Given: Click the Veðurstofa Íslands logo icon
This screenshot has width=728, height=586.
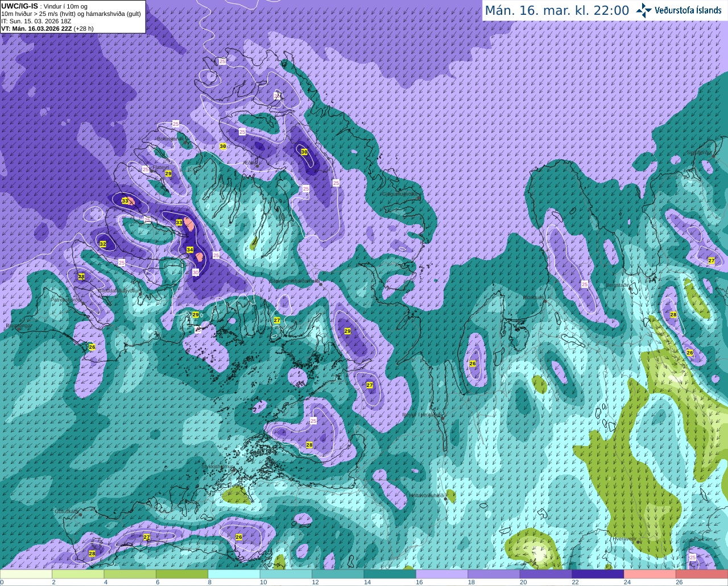Looking at the screenshot, I should (644, 10).
